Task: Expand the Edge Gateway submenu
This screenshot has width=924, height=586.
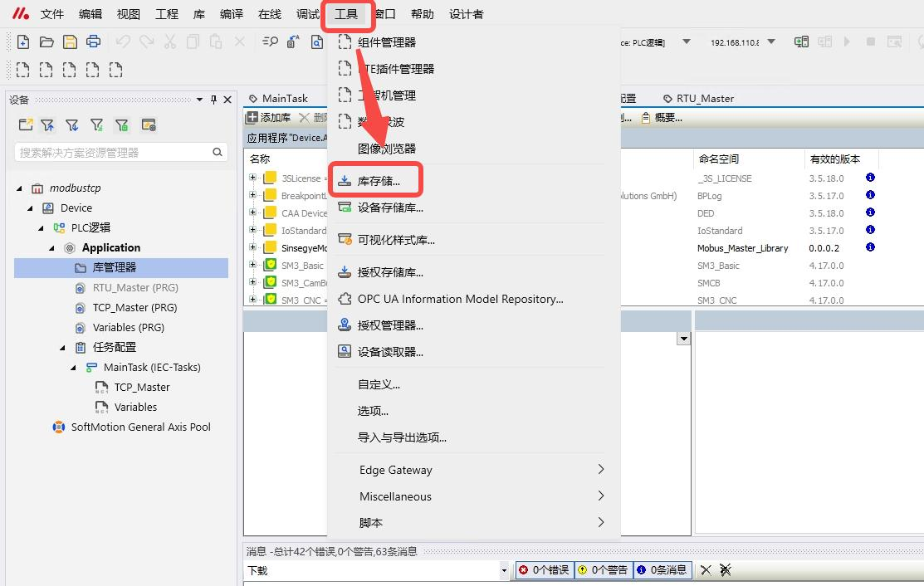Action: pyautogui.click(x=473, y=470)
